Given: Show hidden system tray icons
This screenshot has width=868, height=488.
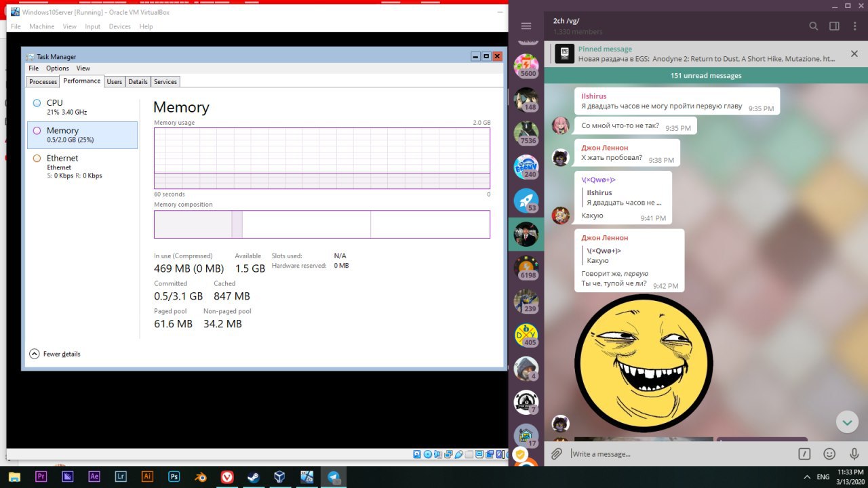Looking at the screenshot, I should [x=807, y=476].
